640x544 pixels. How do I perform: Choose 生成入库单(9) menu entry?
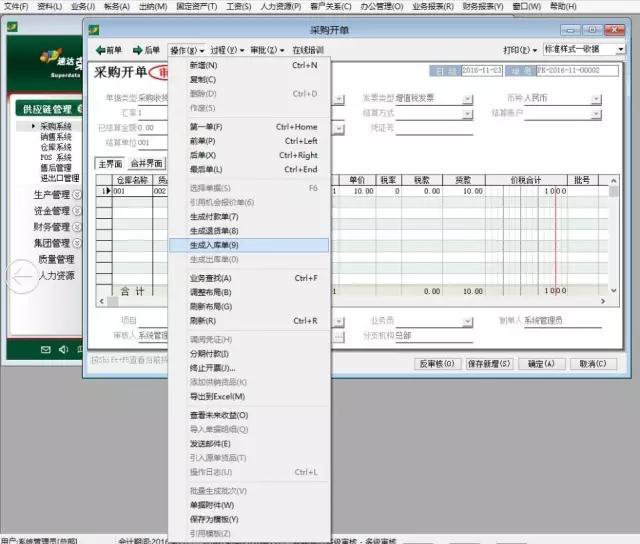pyautogui.click(x=249, y=245)
